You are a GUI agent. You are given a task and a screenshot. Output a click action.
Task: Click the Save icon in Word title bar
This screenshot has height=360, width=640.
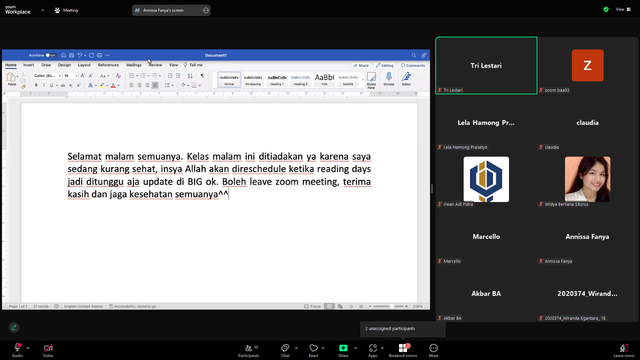tap(71, 55)
